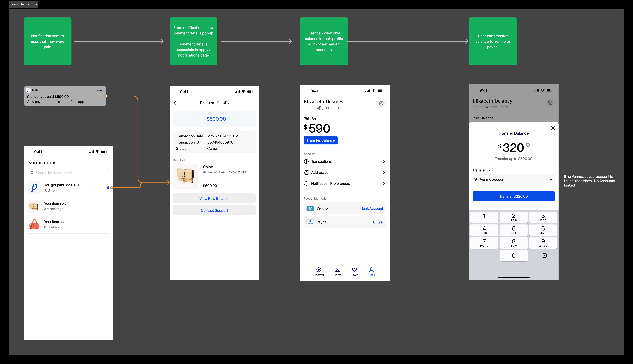This screenshot has width=633, height=364.
Task: Click green box User can view Phia balance
Action: coord(324,41)
